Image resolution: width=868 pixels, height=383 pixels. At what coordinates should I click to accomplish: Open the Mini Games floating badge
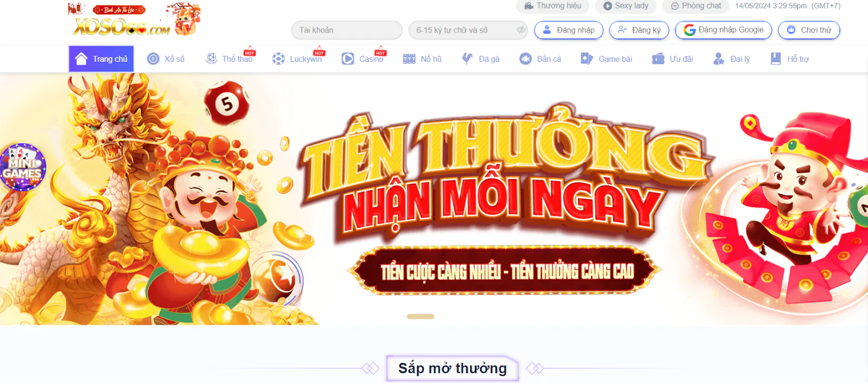click(x=22, y=167)
